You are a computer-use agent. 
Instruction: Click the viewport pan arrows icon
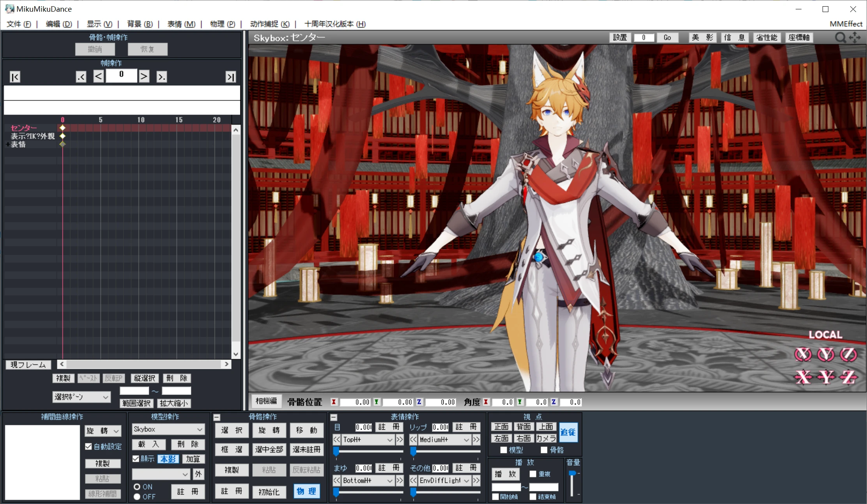point(855,37)
